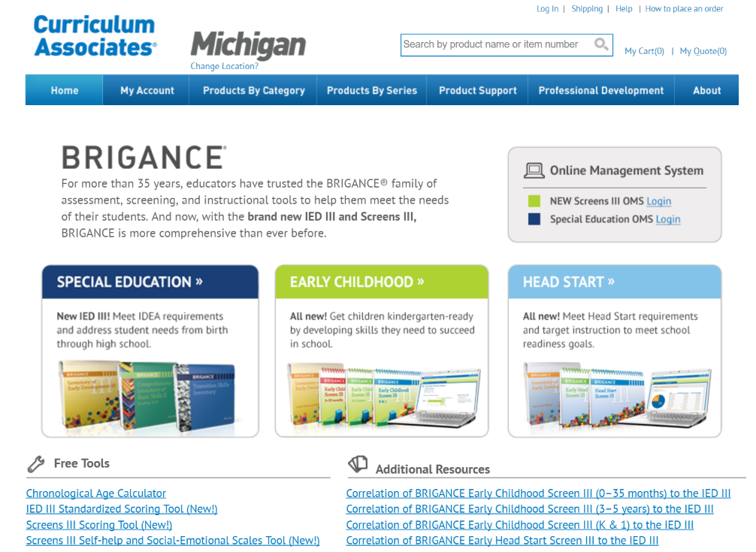Open Screens III Self-help and Social-Emotional Scales Tool

(x=173, y=541)
